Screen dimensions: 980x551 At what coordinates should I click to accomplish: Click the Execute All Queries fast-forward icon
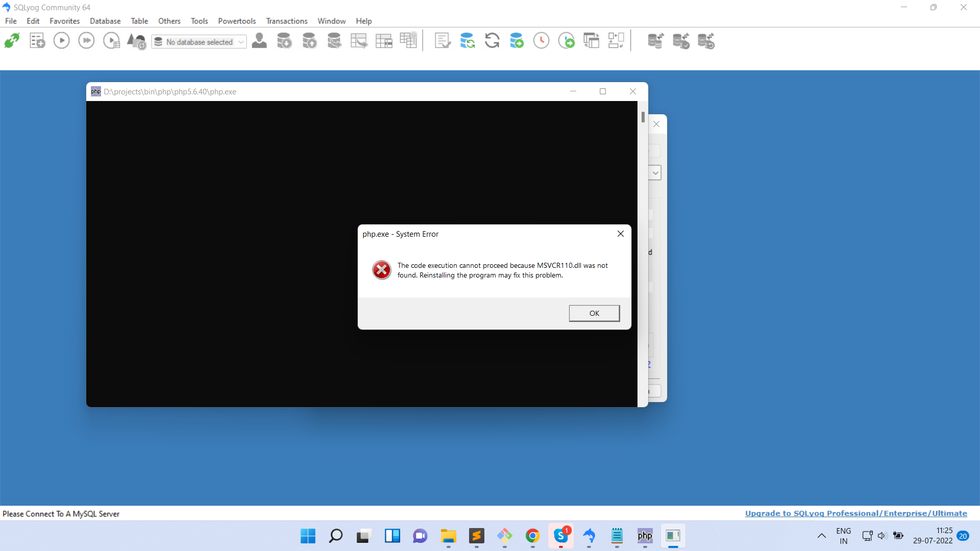[86, 41]
